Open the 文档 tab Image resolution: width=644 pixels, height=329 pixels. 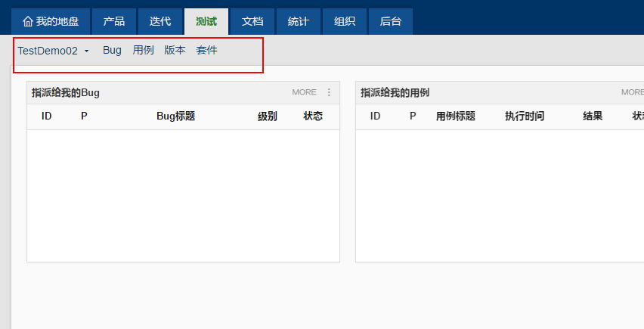(252, 21)
